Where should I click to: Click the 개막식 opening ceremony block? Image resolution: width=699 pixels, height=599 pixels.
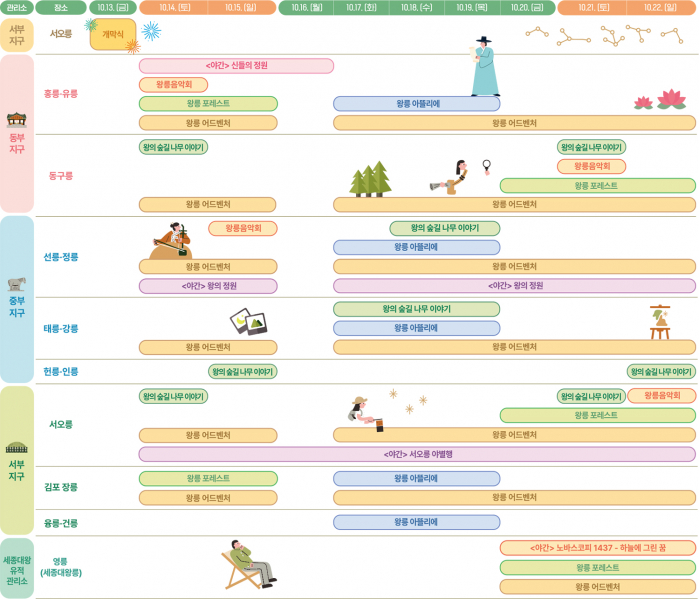point(113,34)
